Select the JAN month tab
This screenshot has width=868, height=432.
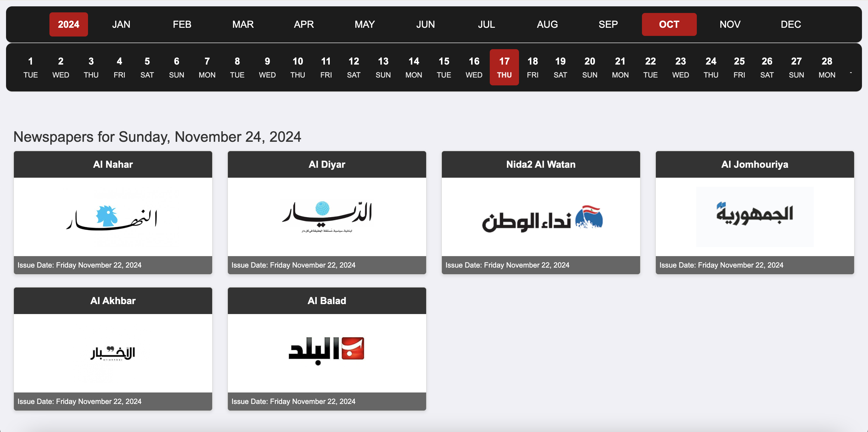pyautogui.click(x=121, y=24)
